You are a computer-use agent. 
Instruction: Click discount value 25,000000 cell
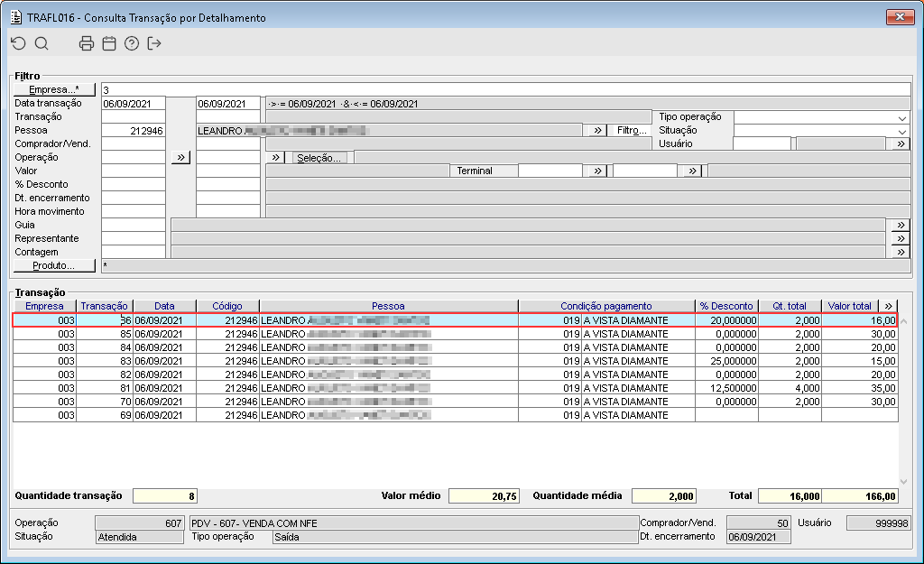[726, 361]
